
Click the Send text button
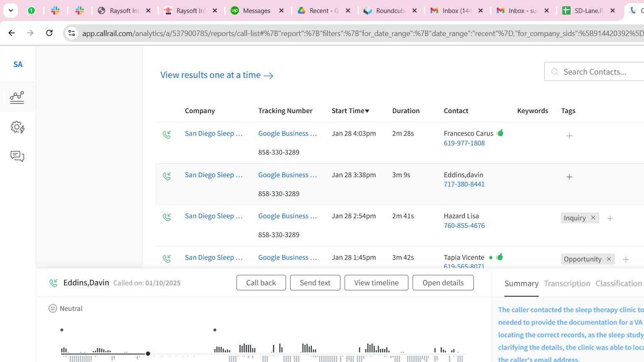pyautogui.click(x=315, y=283)
